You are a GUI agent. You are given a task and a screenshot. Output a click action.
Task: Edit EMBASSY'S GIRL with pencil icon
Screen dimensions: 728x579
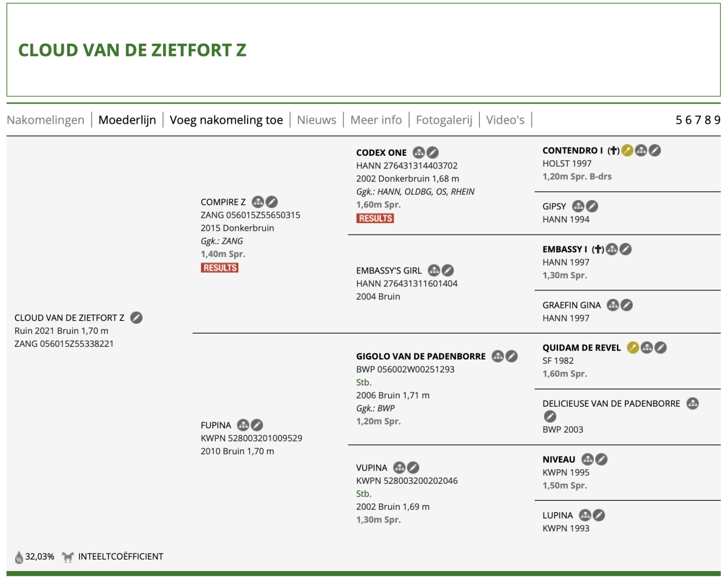click(x=448, y=270)
